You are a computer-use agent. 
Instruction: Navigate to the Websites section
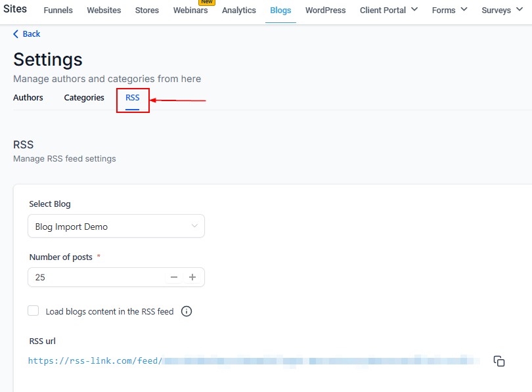(104, 11)
